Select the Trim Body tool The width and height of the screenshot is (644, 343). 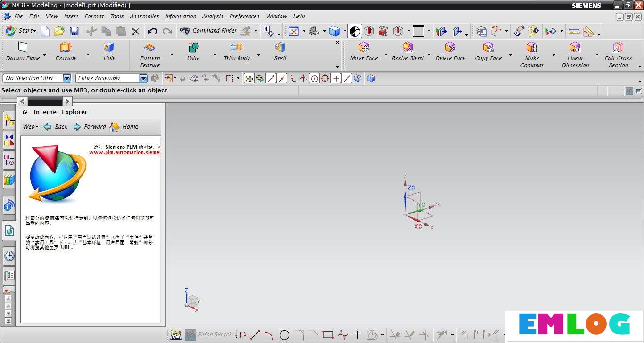[237, 52]
